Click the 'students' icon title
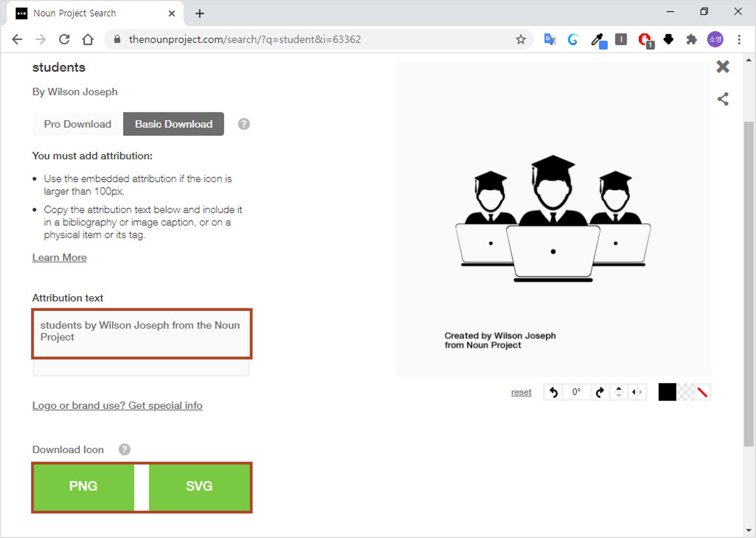 coord(59,67)
